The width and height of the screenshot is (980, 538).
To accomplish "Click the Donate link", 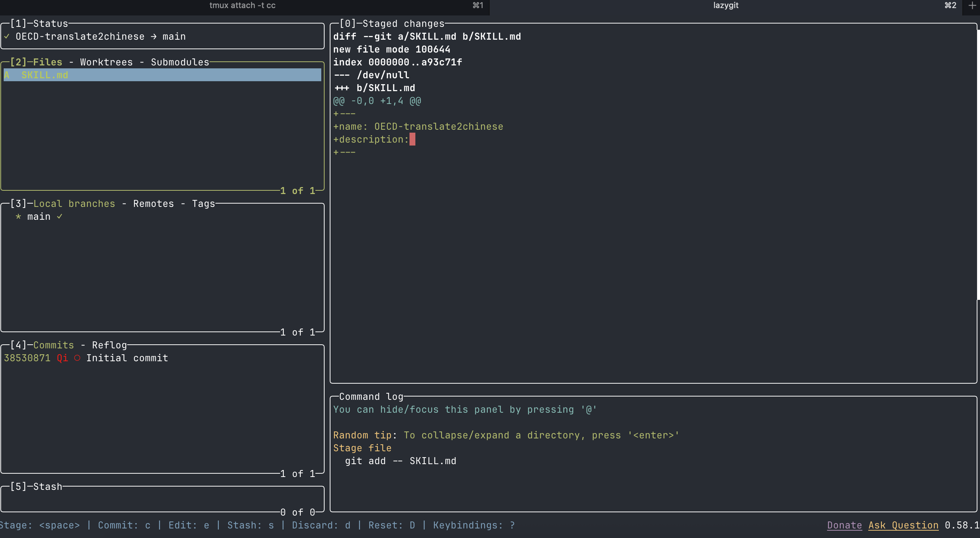I will (844, 525).
